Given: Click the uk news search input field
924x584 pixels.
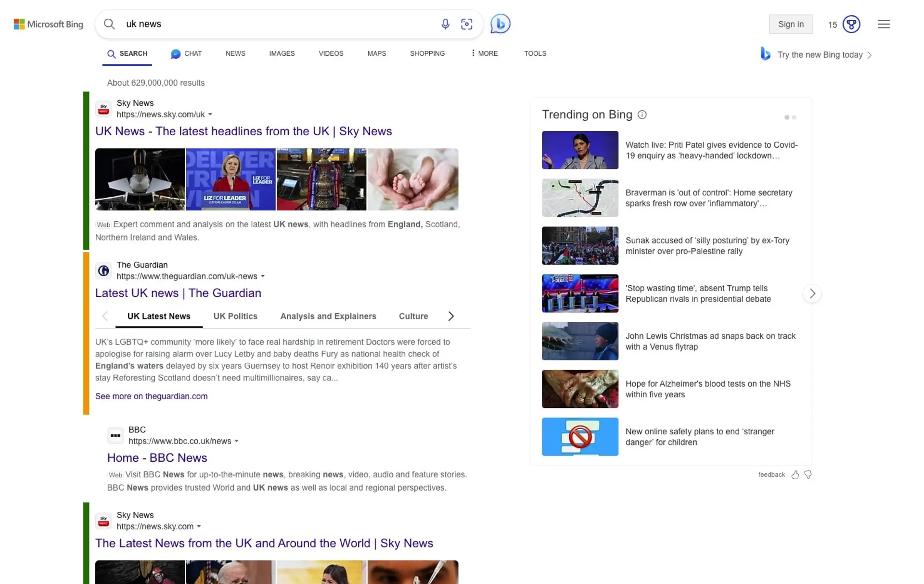Looking at the screenshot, I should [279, 24].
